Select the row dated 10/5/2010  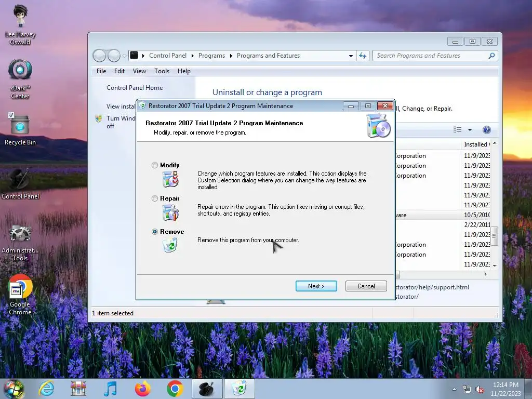point(443,215)
